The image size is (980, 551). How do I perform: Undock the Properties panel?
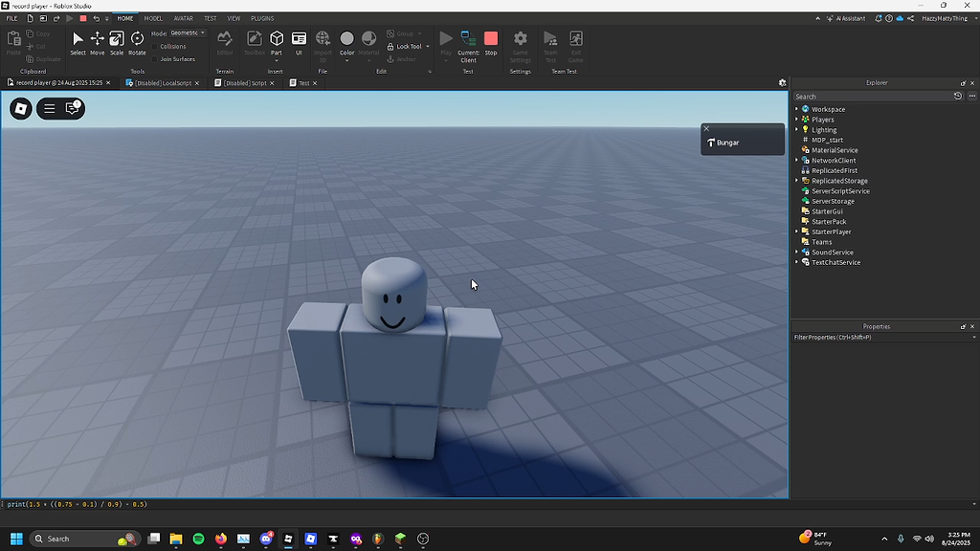963,326
